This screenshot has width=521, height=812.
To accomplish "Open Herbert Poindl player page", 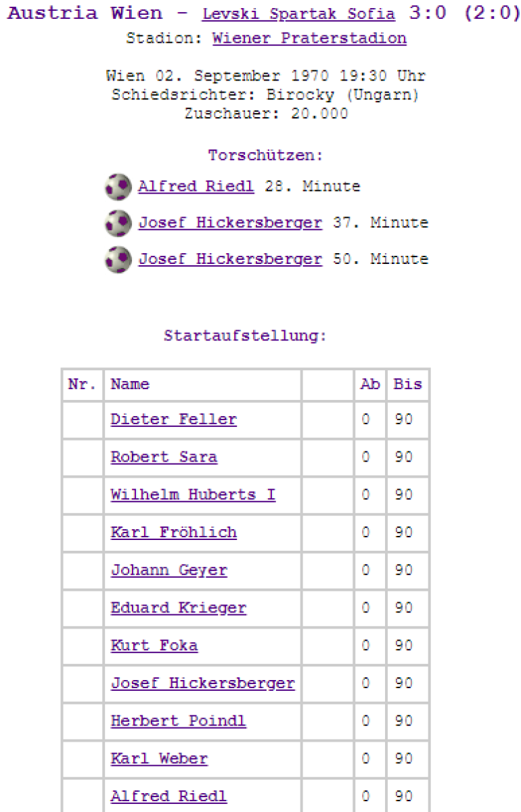I will (179, 721).
